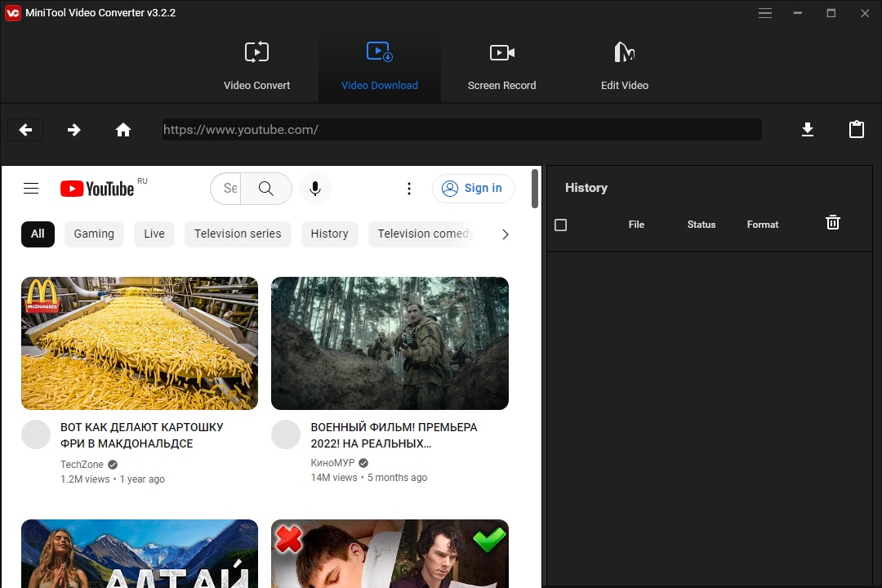Select the Television series category chip

(238, 234)
